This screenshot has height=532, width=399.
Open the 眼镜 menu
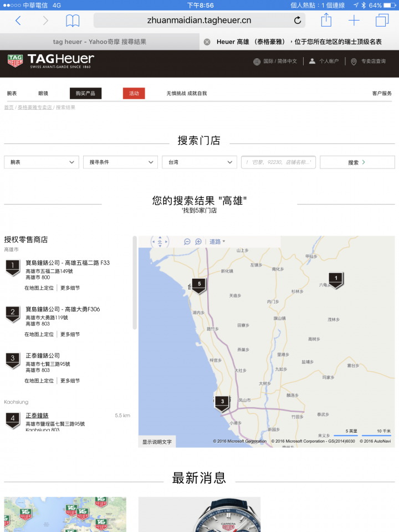tap(43, 93)
